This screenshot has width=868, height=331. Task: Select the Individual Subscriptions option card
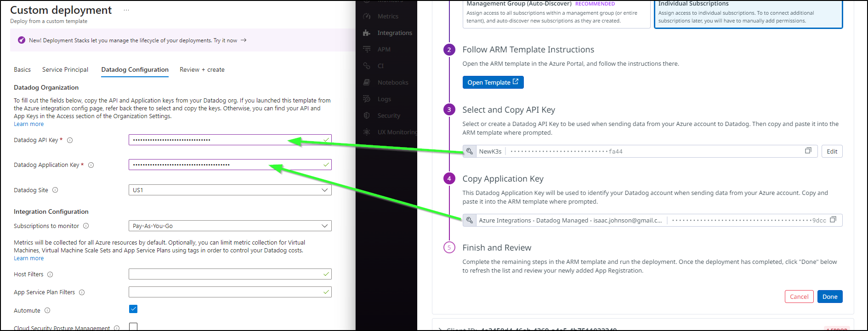749,14
